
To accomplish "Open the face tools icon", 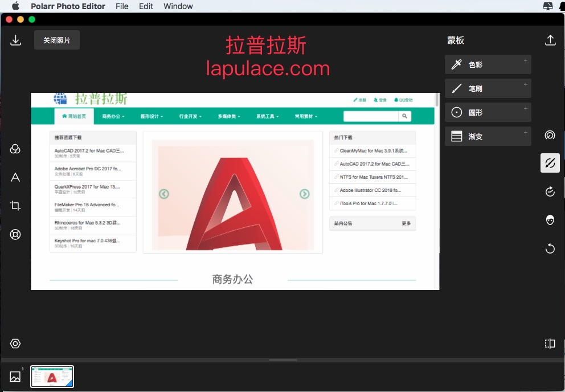I will 550,219.
